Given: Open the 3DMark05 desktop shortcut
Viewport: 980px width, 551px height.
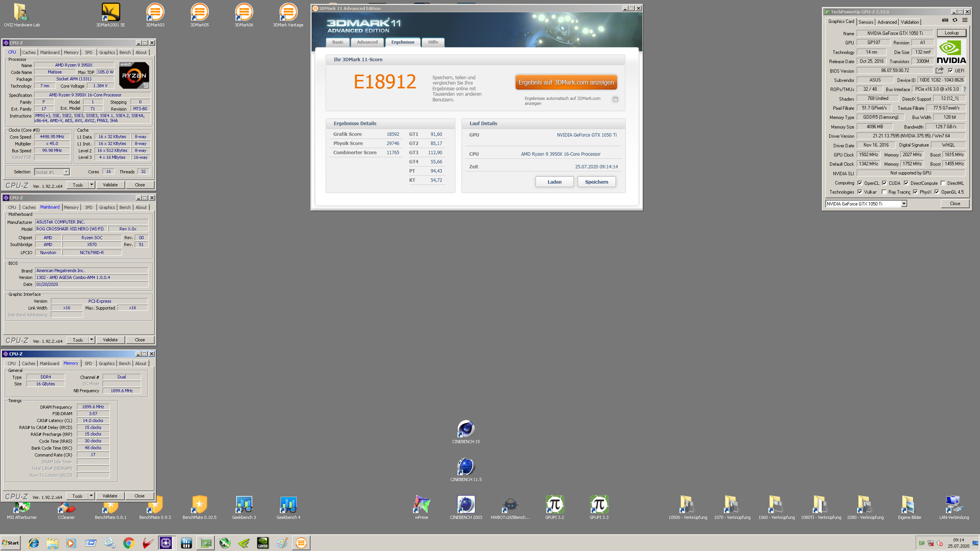Looking at the screenshot, I should [x=199, y=15].
